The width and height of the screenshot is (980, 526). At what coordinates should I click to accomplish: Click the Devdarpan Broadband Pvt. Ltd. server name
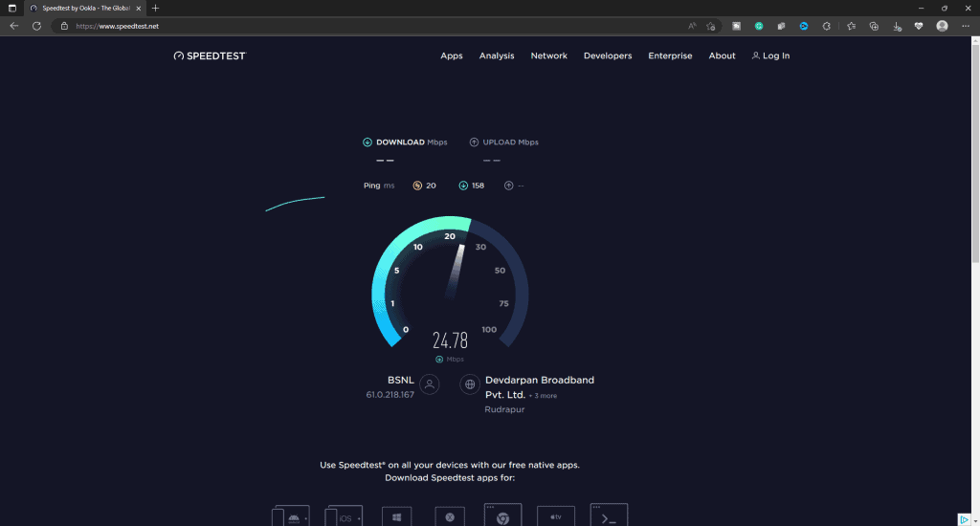pos(540,387)
